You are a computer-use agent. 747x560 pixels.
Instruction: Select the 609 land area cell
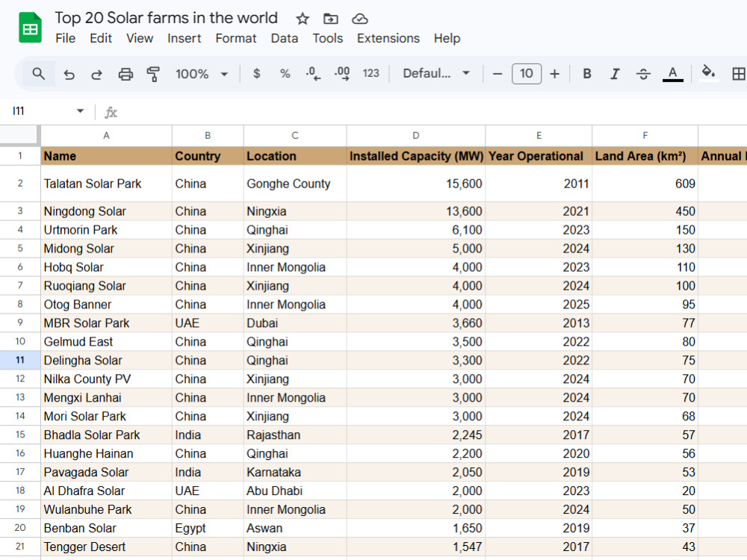(645, 184)
